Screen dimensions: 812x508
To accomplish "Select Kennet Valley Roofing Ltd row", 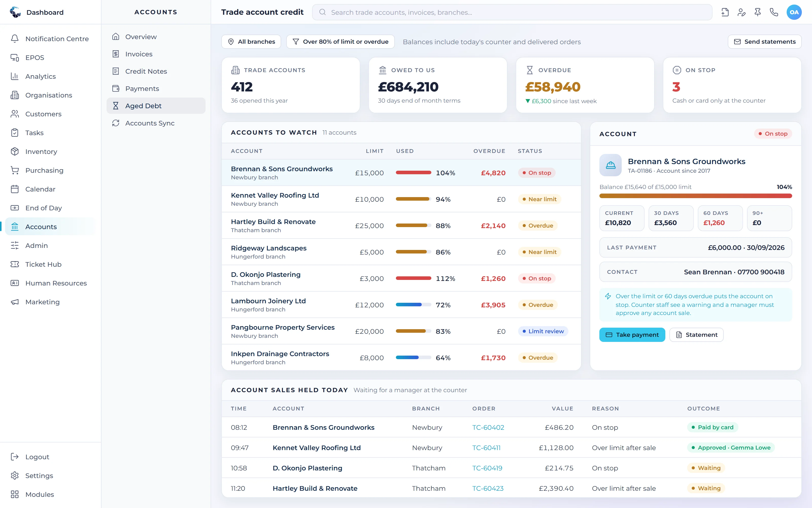I will [x=401, y=199].
